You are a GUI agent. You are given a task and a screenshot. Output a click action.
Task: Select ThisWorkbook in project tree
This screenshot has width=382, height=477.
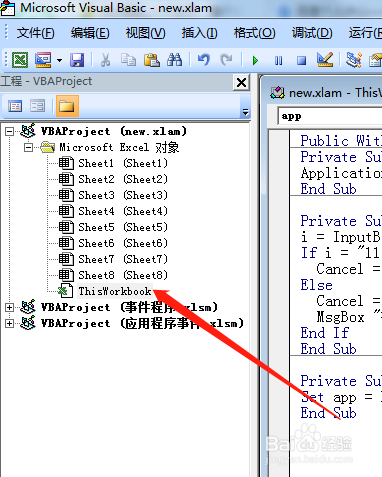click(115, 291)
